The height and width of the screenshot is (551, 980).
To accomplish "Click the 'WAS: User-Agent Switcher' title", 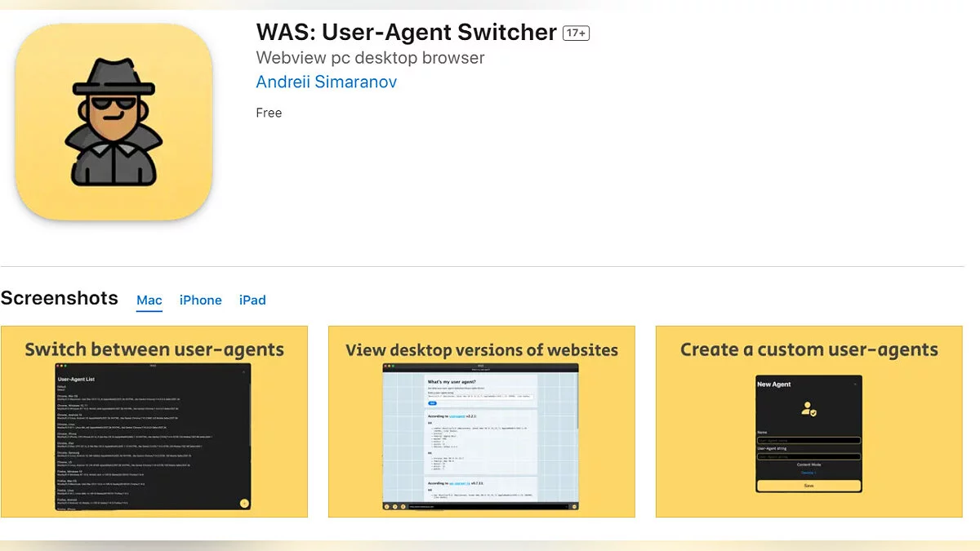I will pos(406,33).
